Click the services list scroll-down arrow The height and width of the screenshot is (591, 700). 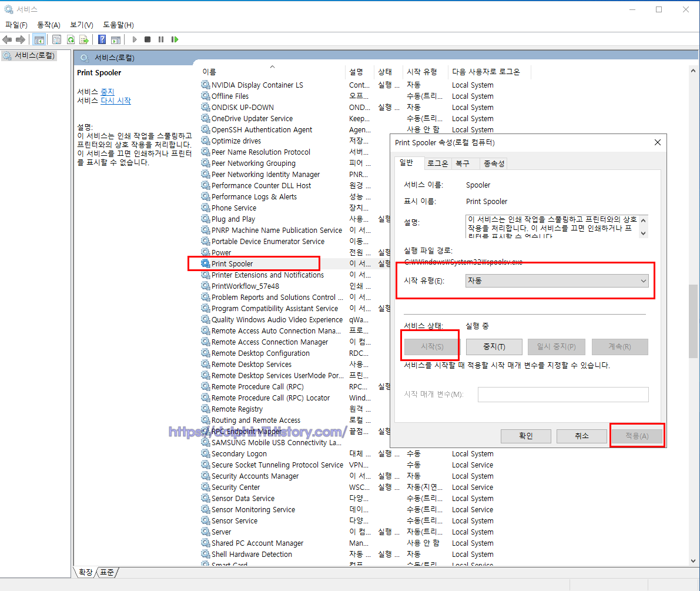point(693,561)
